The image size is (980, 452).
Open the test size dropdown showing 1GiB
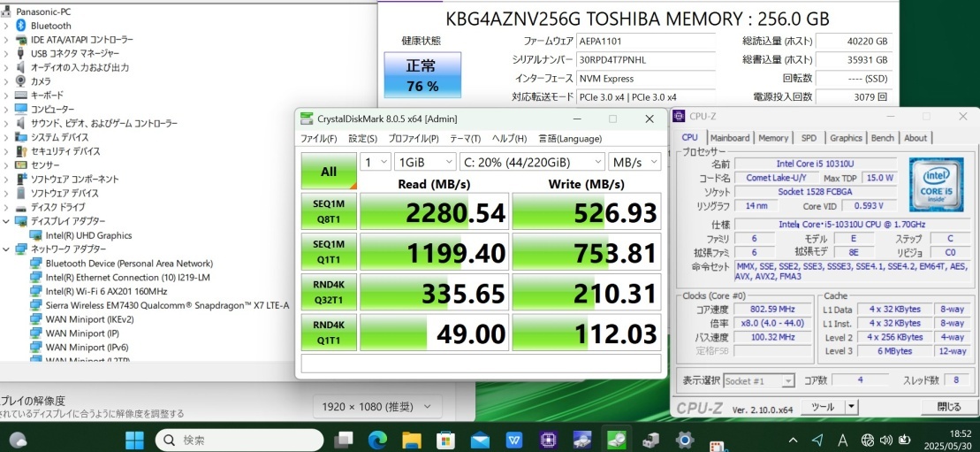pos(425,162)
